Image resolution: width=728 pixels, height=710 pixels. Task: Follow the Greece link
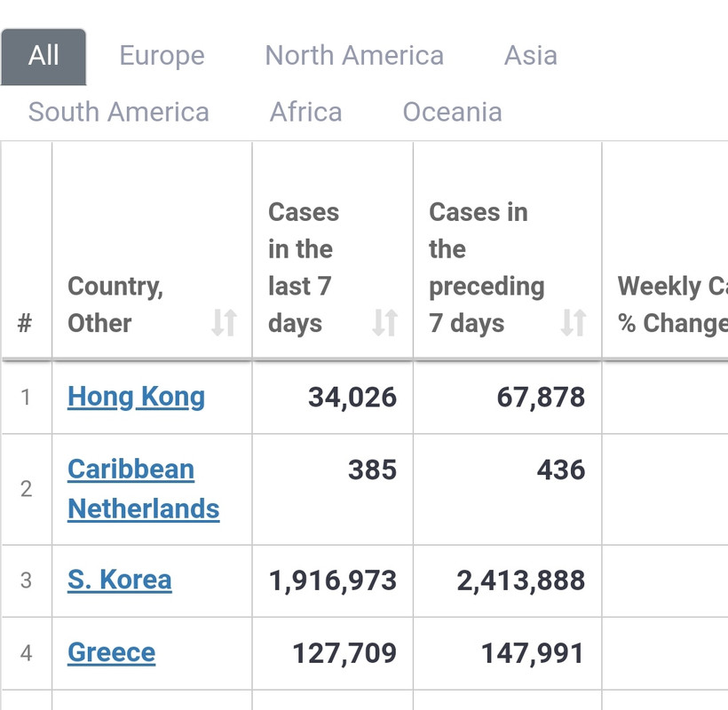point(111,653)
